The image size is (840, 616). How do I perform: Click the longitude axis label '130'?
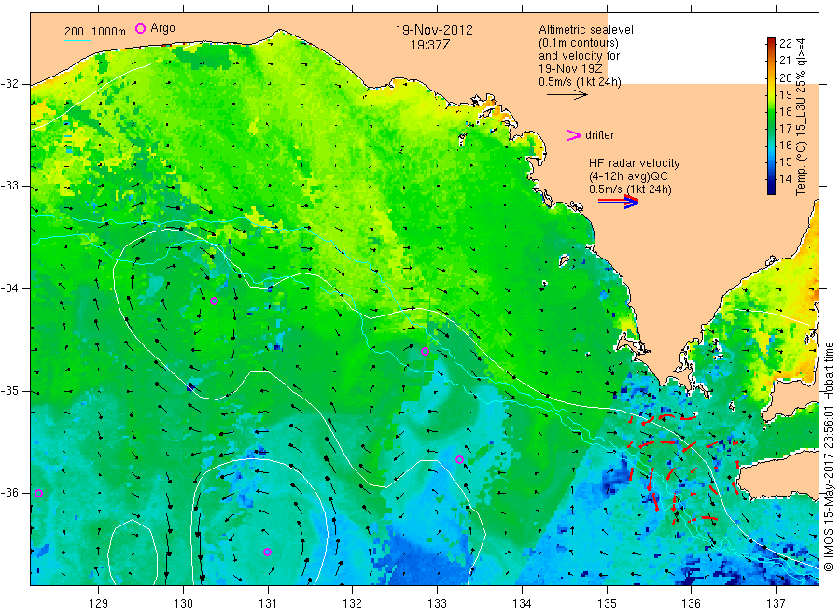[x=183, y=604]
